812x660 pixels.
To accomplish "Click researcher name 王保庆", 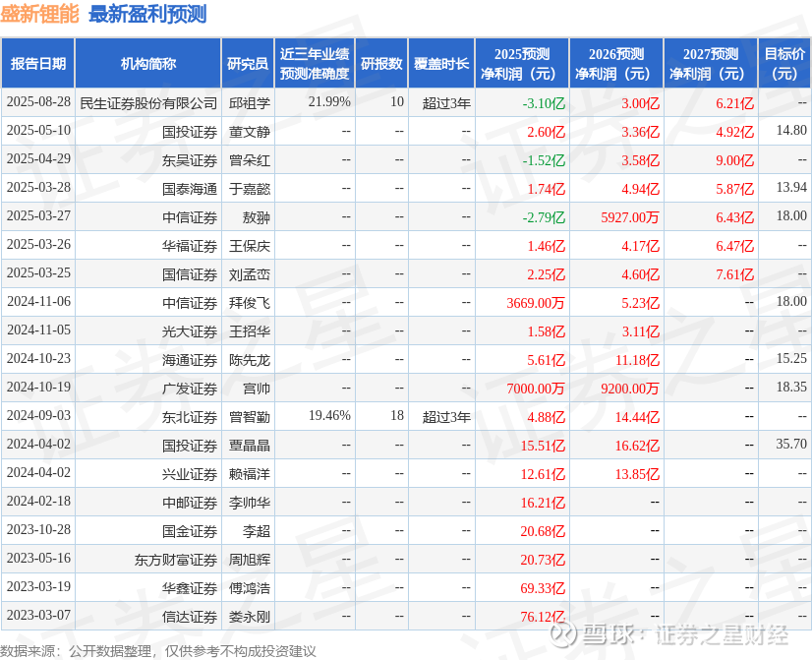I will tap(250, 246).
